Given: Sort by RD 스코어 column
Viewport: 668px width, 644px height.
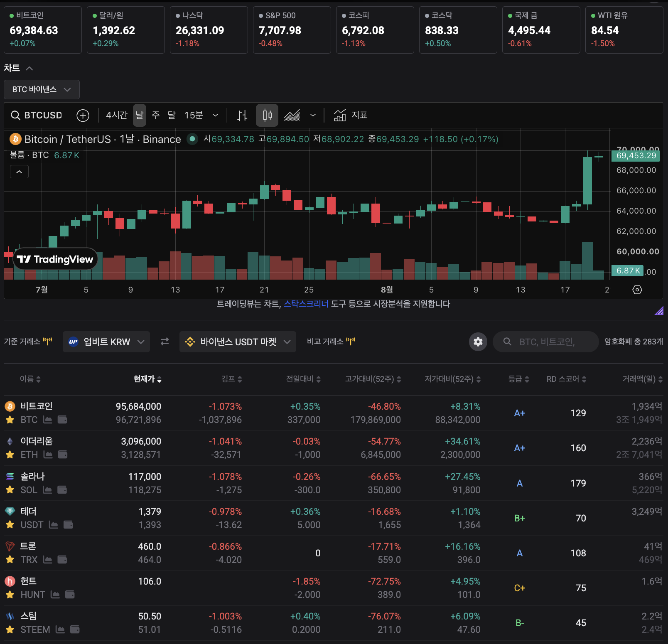Looking at the screenshot, I should click(566, 379).
